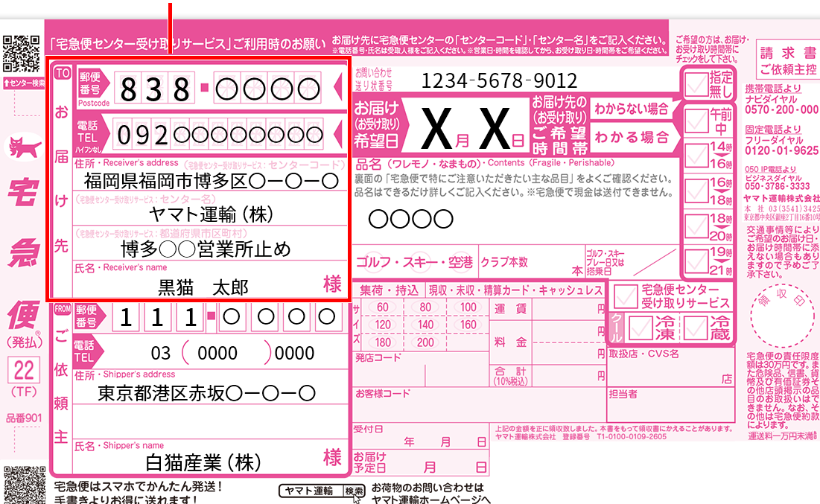Select size 120 oval

pyautogui.click(x=382, y=325)
